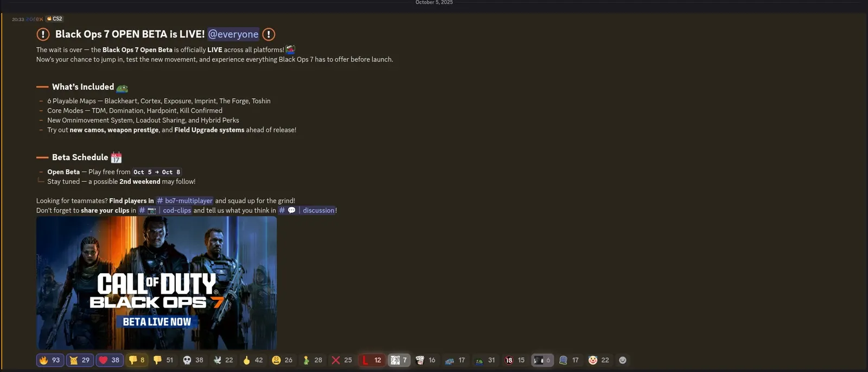The width and height of the screenshot is (868, 372).
Task: Toggle the red heart reaction
Action: 110,360
